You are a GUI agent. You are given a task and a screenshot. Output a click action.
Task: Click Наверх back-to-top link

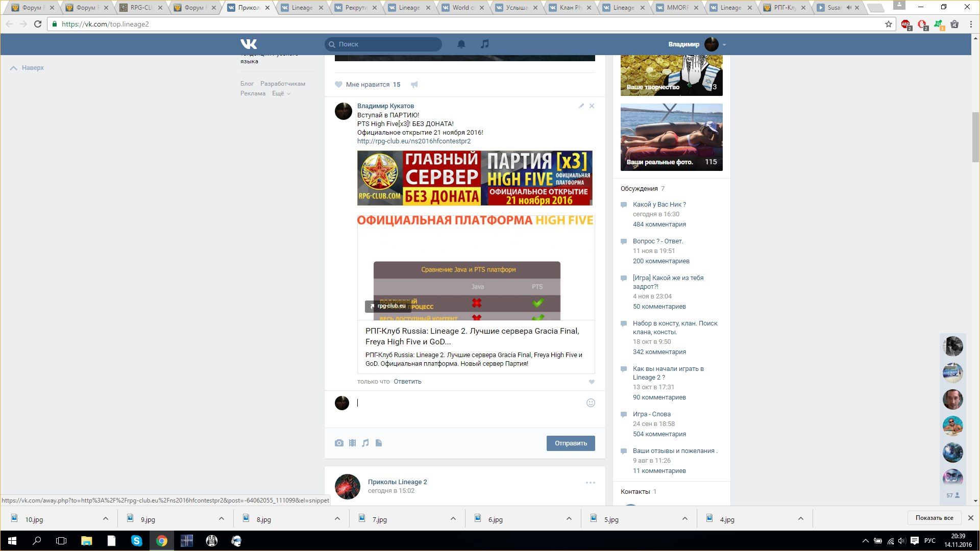click(27, 68)
